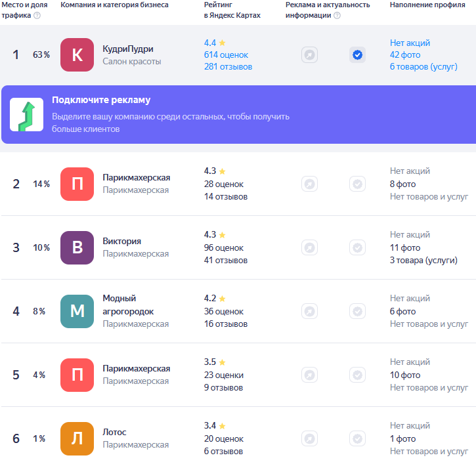Click the 4.4 rating link
476x466 pixels.
coord(210,43)
